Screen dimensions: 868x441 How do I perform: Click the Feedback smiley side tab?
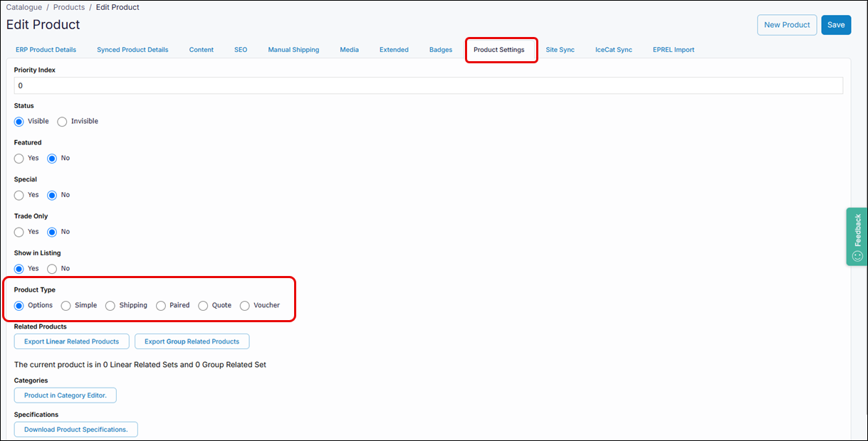857,236
